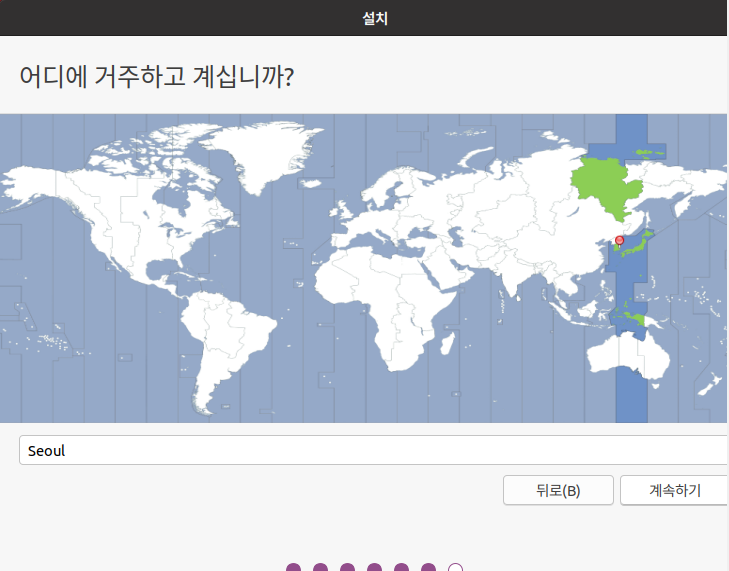The width and height of the screenshot is (729, 571).
Task: Click the green highlighted region in Siberia
Action: click(x=607, y=186)
